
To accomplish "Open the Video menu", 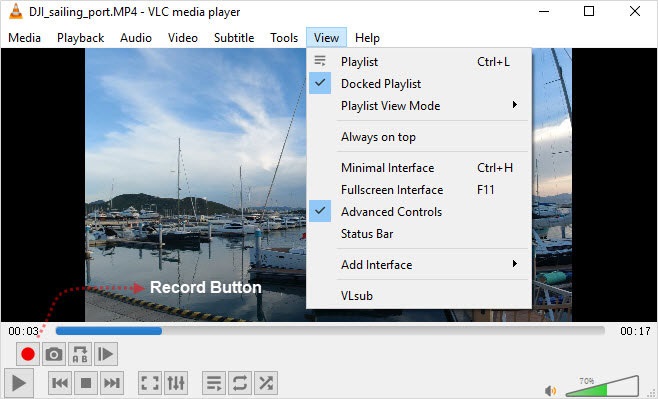I will point(183,38).
